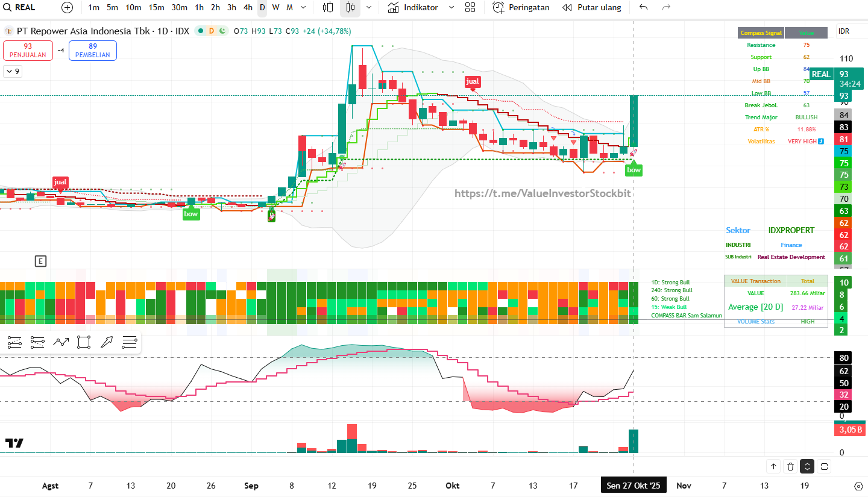The image size is (868, 497).
Task: Switch to the M monthly timeframe
Action: pyautogui.click(x=289, y=8)
